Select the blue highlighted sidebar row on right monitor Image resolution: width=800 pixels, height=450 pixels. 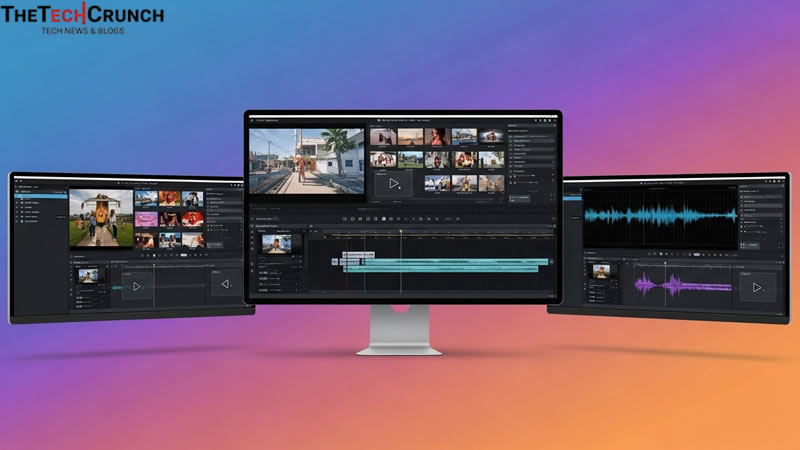coord(572,197)
